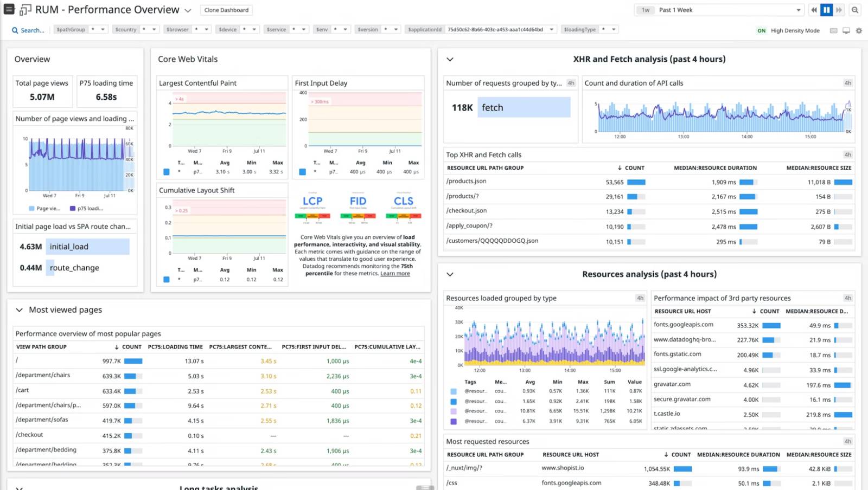868x490 pixels.
Task: Pause the dashboard time refresh
Action: 826,9
